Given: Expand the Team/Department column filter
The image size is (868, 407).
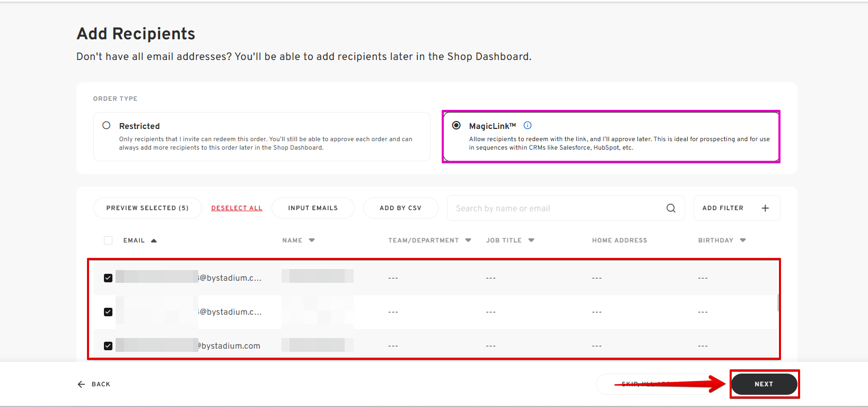Looking at the screenshot, I should coord(468,240).
